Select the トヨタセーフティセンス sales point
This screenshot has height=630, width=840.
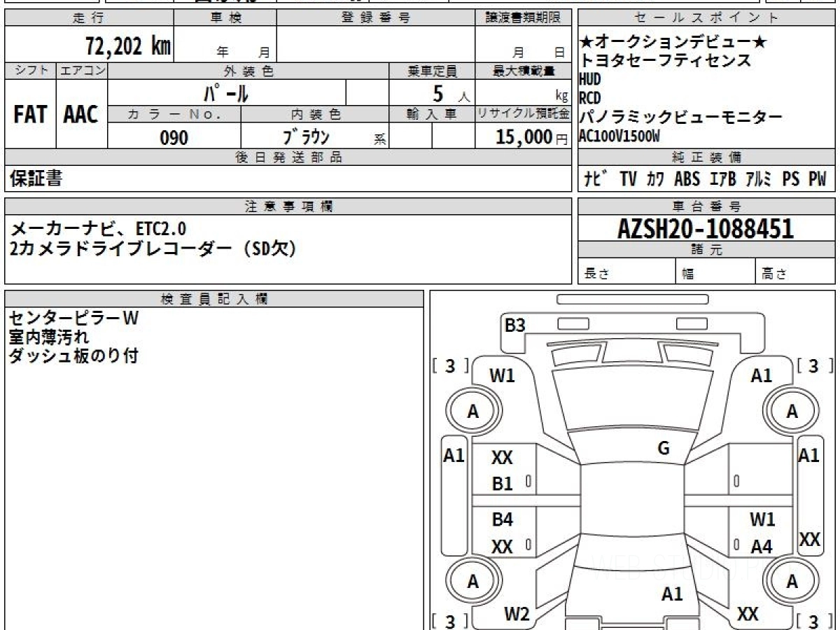coord(666,61)
